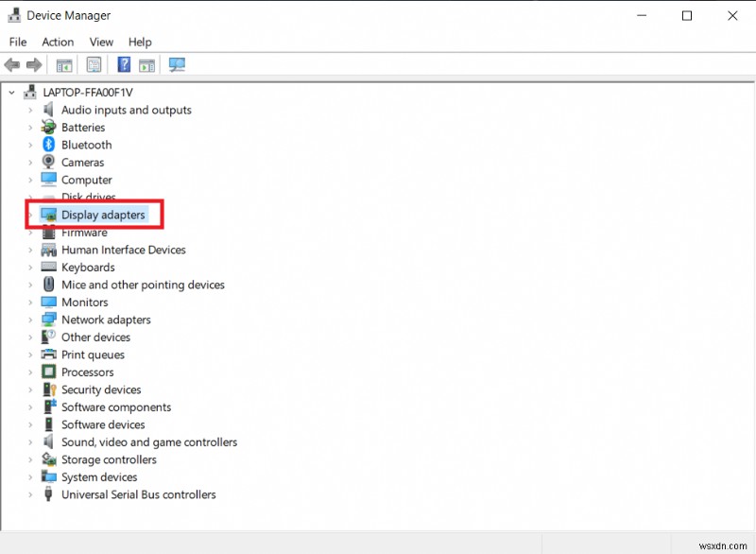Expand the Universal Serial Bus controllers category
The width and height of the screenshot is (756, 554).
pos(29,494)
